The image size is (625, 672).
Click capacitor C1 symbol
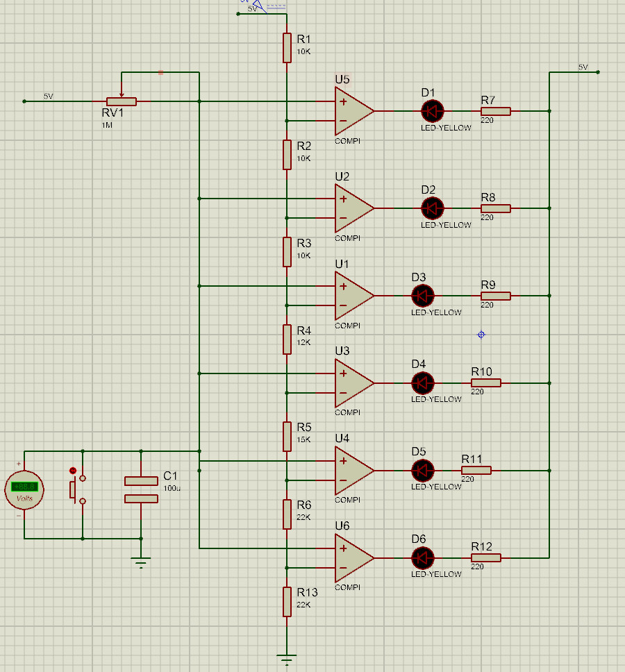[141, 490]
